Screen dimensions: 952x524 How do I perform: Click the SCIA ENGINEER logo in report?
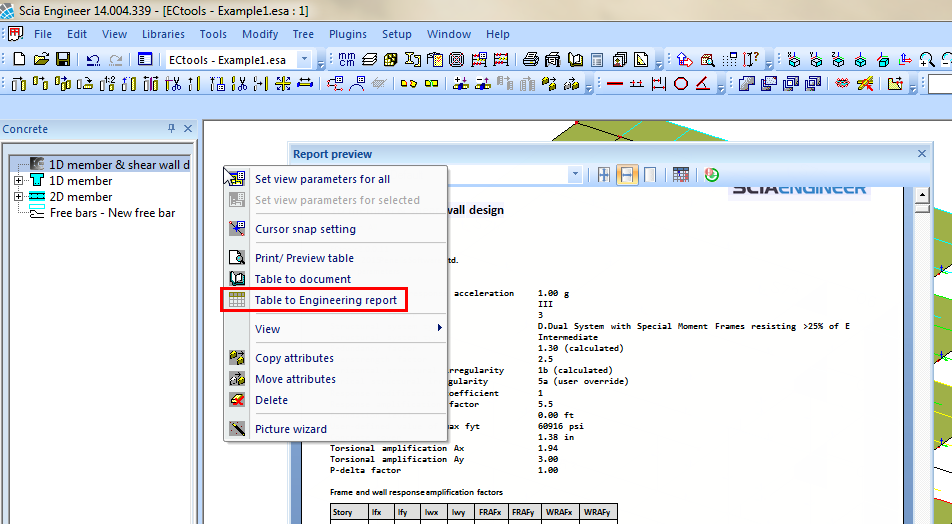point(799,191)
